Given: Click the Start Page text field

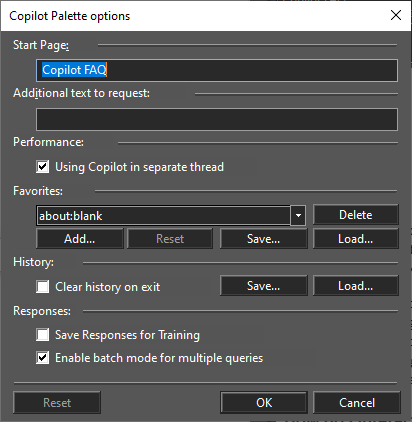Looking at the screenshot, I should coord(217,70).
